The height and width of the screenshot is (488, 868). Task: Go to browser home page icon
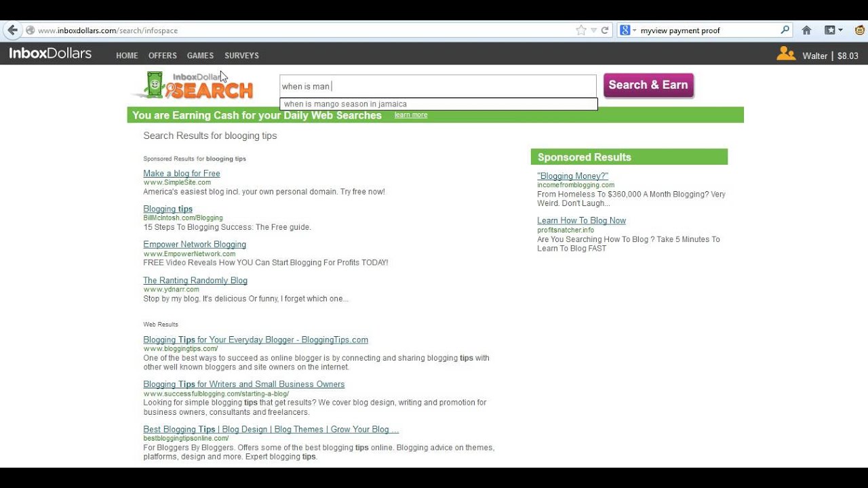point(806,30)
